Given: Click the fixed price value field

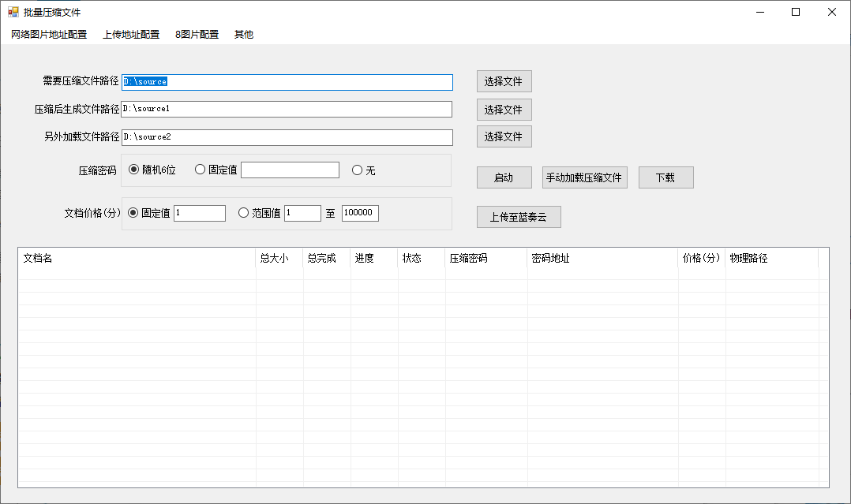Looking at the screenshot, I should pos(200,213).
